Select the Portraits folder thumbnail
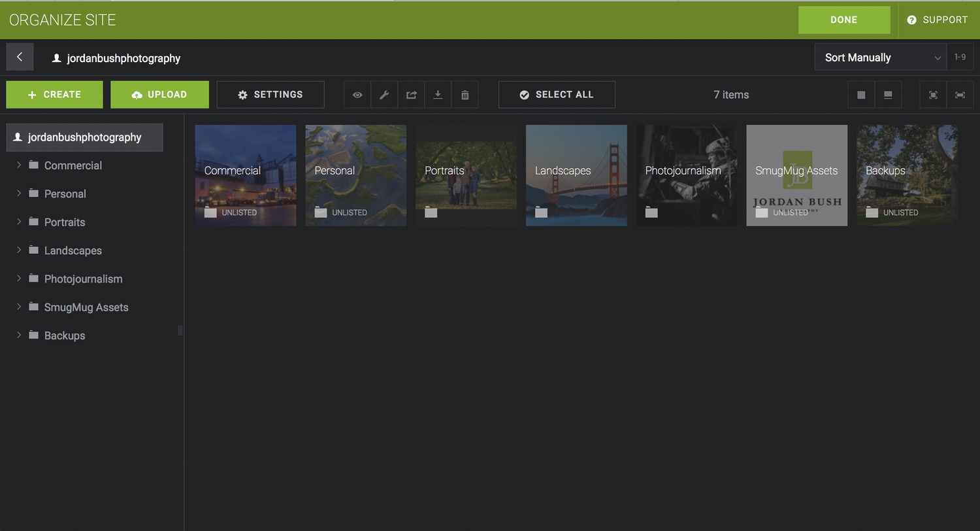980x531 pixels. [466, 175]
